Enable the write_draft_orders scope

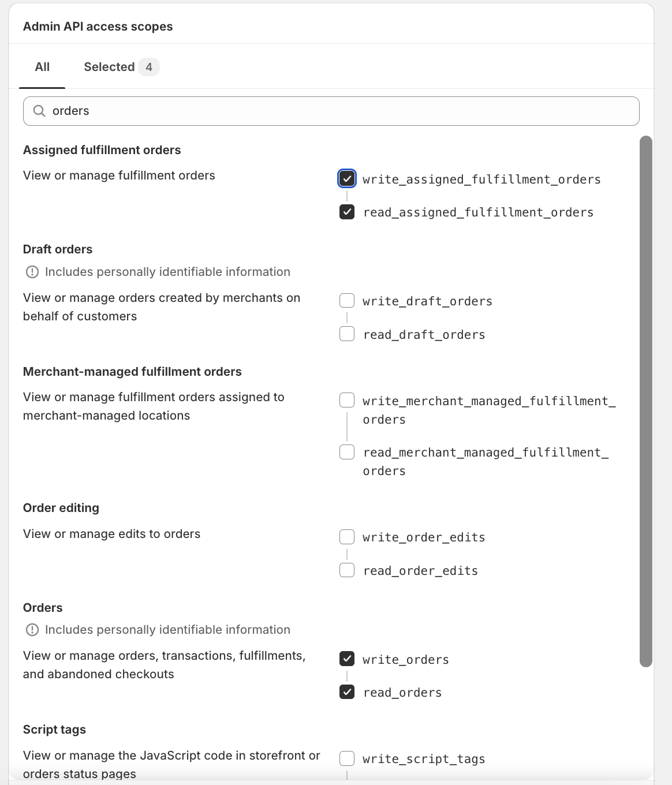(x=347, y=301)
